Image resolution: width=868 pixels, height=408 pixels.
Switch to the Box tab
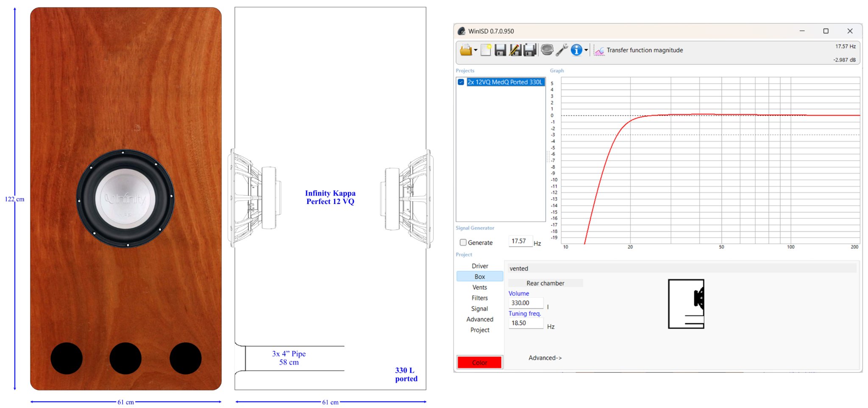[480, 277]
